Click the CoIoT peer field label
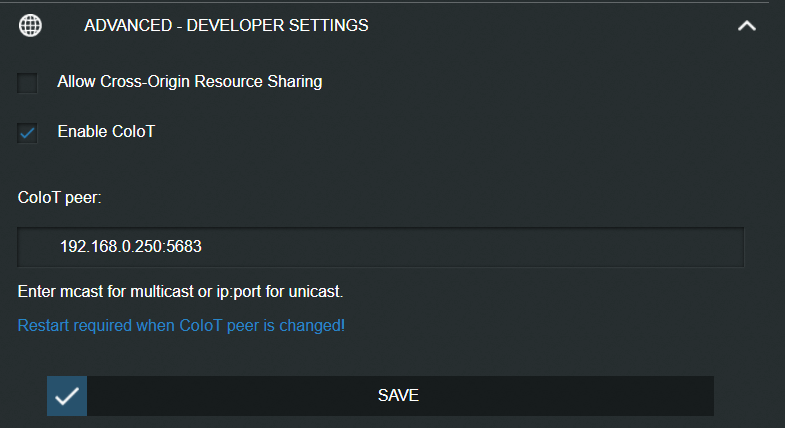 (x=60, y=197)
